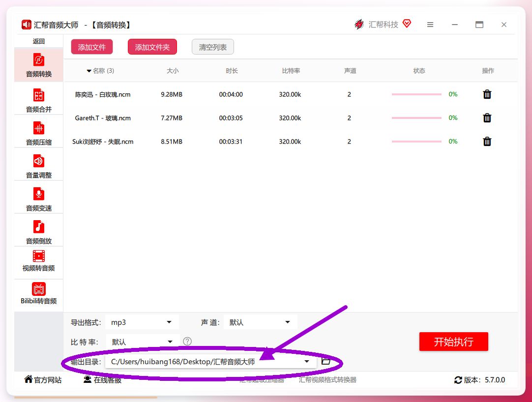
Task: Click the 00:04:00 duration cell
Action: coord(231,94)
